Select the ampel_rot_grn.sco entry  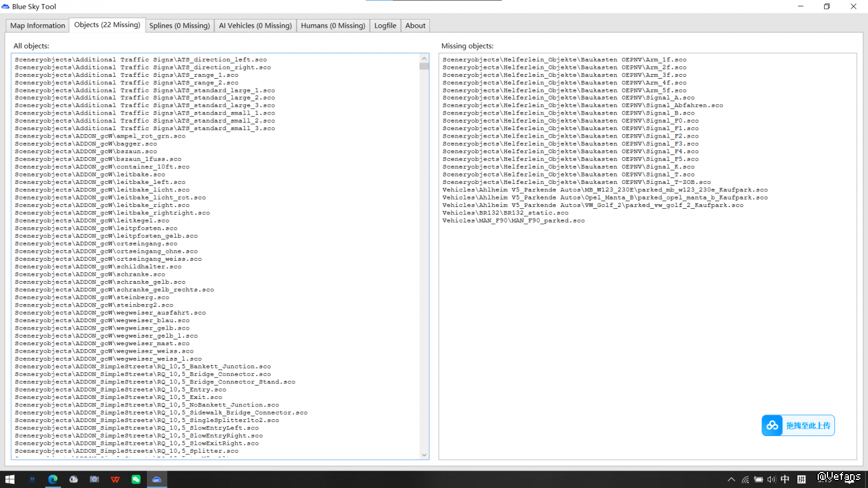click(100, 136)
